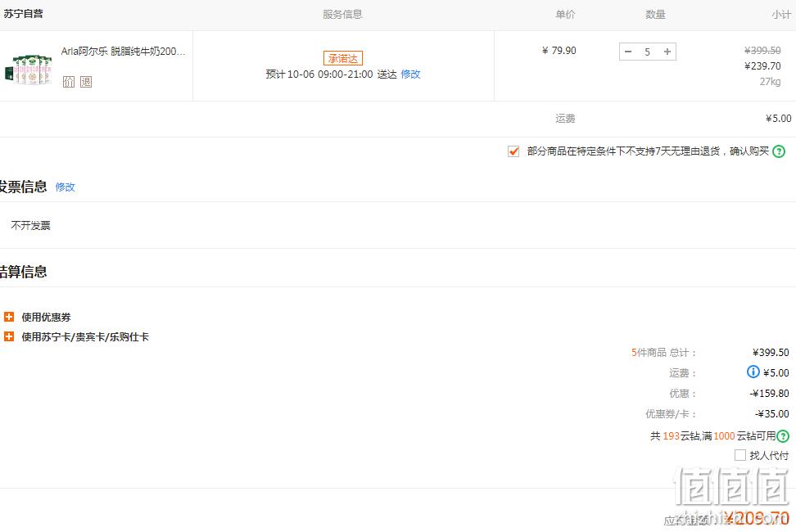Click the plus icon beside 使用苏宁卡
Viewport: 796px width, 532px height.
point(9,336)
